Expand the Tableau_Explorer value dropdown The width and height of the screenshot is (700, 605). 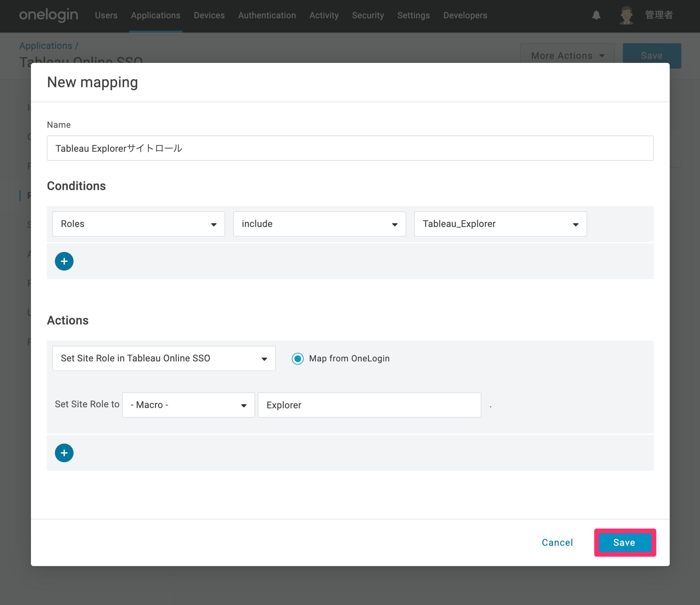click(500, 224)
